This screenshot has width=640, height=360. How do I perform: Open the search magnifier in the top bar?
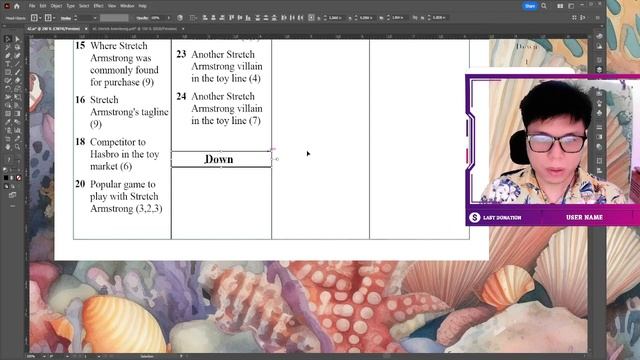[544, 6]
